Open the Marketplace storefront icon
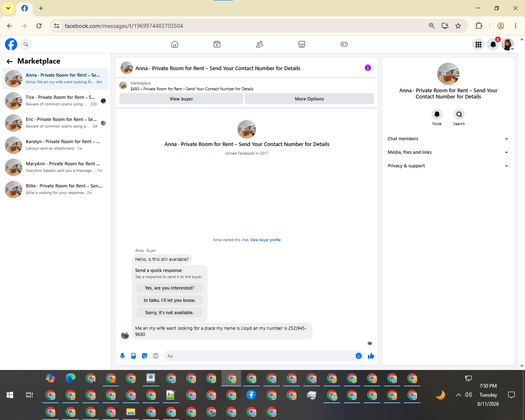The height and width of the screenshot is (420, 525). tap(302, 44)
